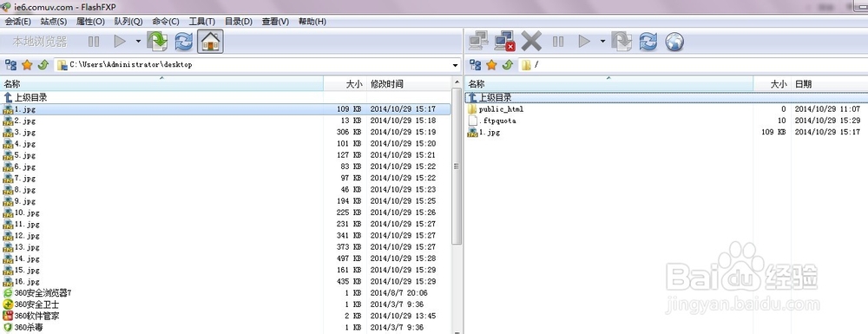
Task: Open the local transfer play dropdown arrow
Action: click(138, 42)
